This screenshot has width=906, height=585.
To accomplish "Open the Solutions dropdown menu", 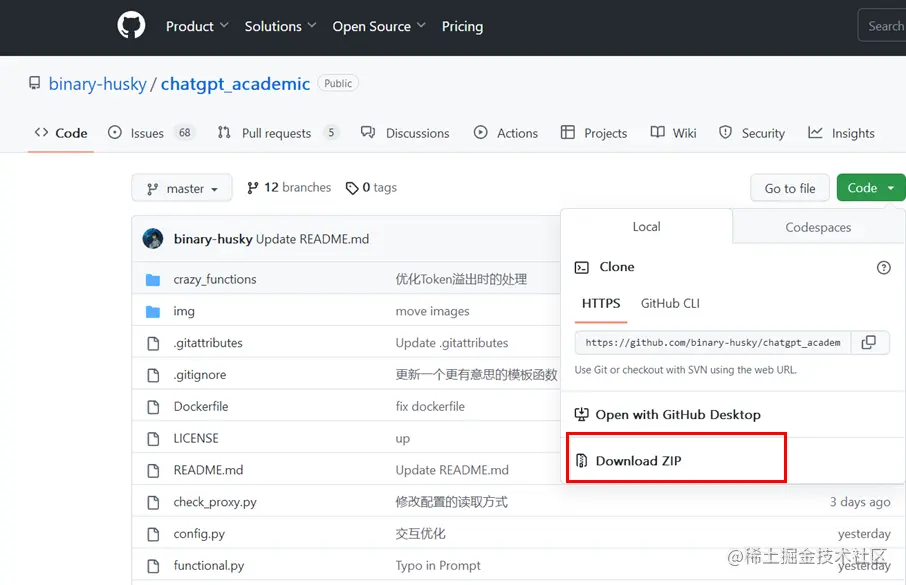I will tap(280, 26).
